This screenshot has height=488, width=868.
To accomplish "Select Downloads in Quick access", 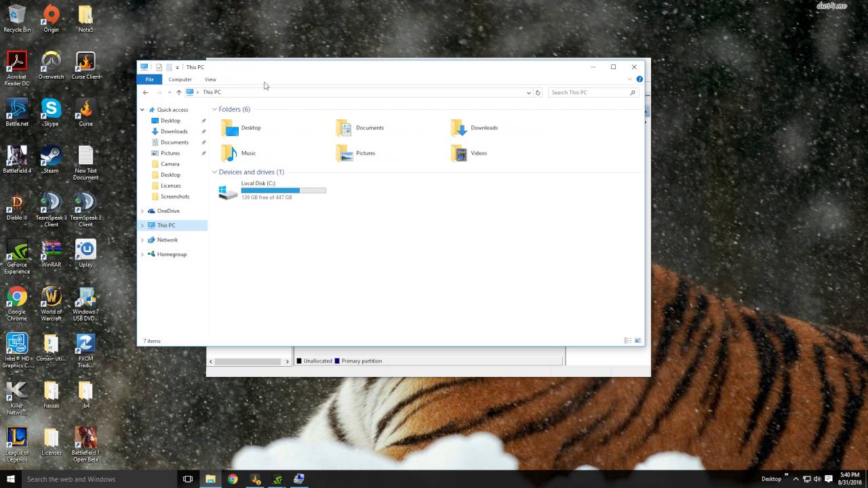I will coord(174,131).
